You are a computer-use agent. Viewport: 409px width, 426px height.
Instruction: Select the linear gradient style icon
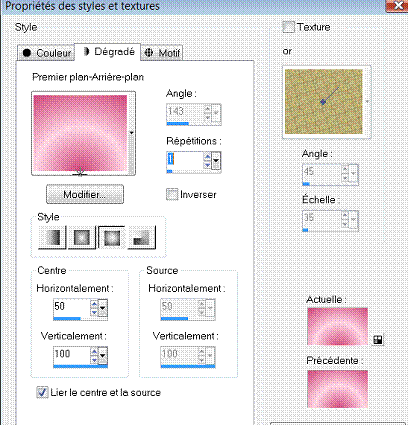[x=52, y=237]
